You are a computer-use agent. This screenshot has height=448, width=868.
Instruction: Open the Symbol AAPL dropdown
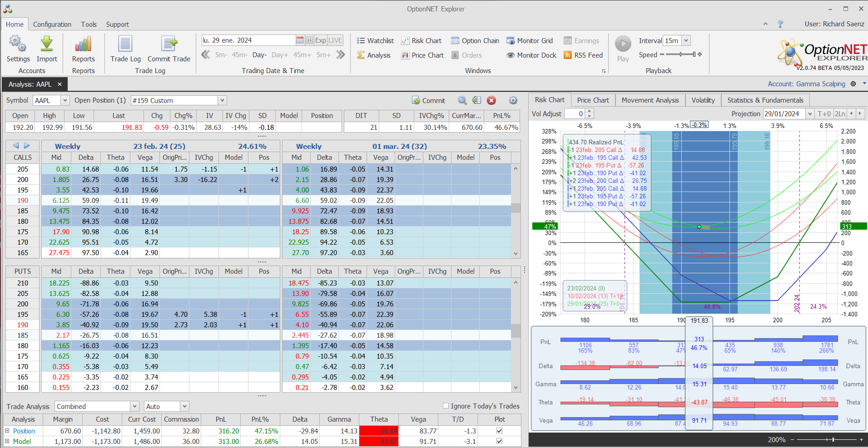pyautogui.click(x=64, y=100)
